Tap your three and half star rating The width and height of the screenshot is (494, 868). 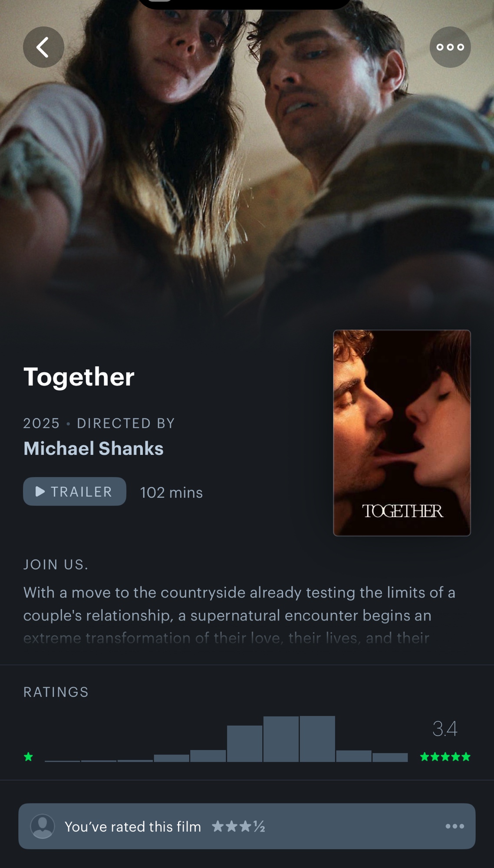pos(238,826)
